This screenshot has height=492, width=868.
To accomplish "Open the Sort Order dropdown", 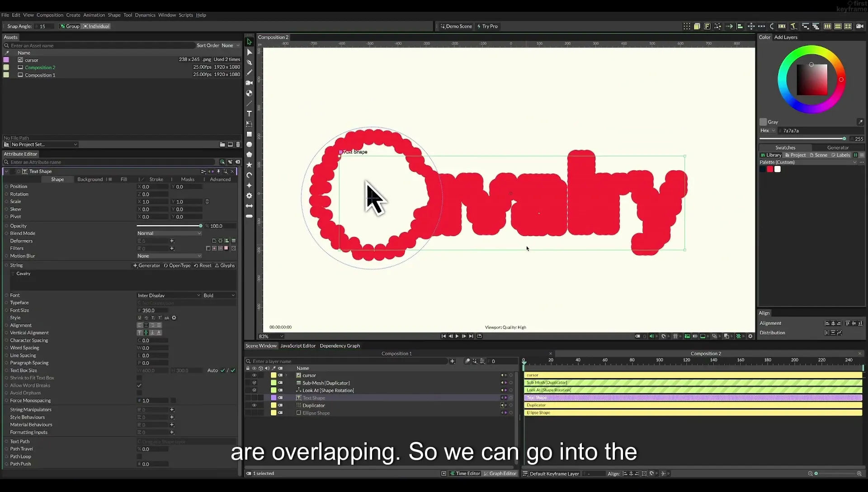I will [x=231, y=45].
